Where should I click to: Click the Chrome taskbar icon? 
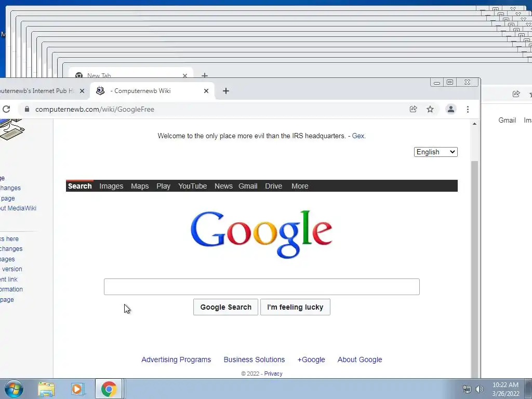click(x=109, y=389)
